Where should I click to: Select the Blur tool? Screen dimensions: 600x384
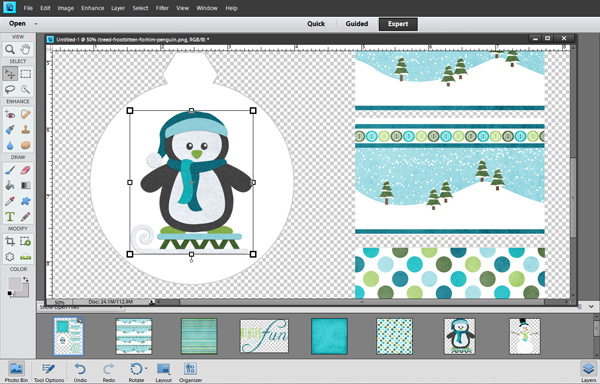[10, 145]
